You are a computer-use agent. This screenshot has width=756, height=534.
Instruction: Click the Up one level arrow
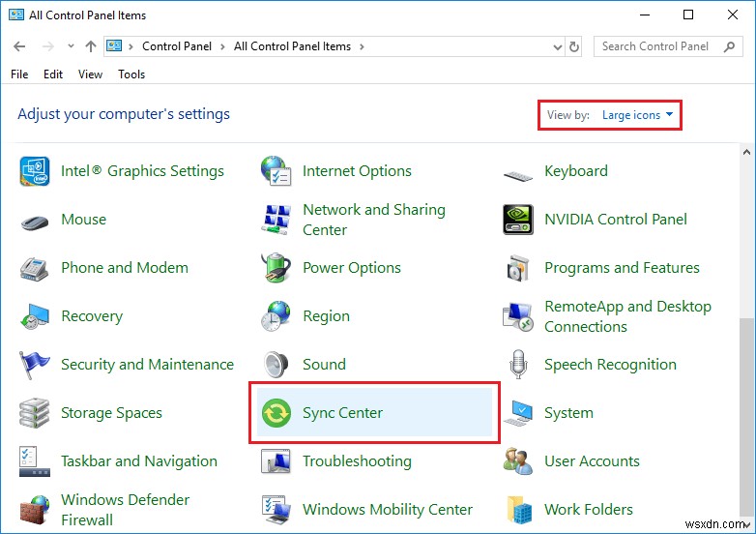[x=91, y=46]
